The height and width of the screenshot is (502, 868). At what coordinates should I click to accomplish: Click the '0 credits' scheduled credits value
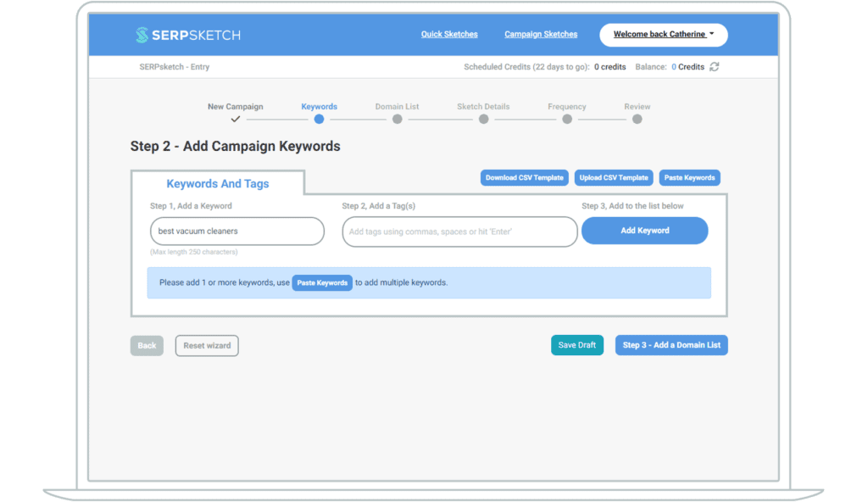click(610, 67)
